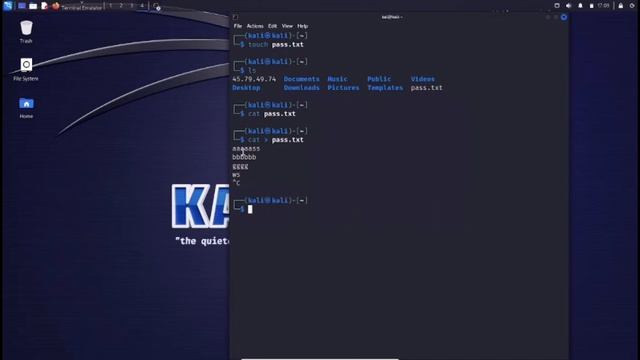Click the clock in the top panel
The height and width of the screenshot is (360, 640).
click(604, 6)
